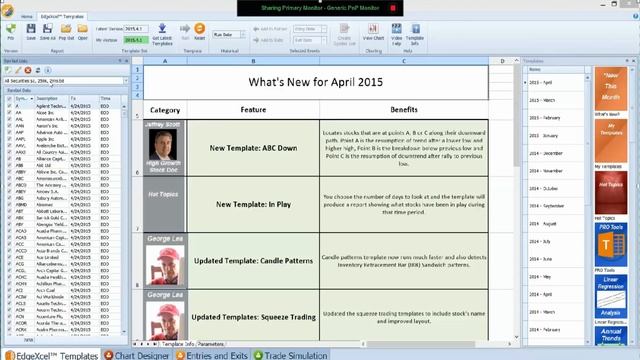The height and width of the screenshot is (360, 640).
Task: Select column B header in the spreadsheet
Action: pos(253,61)
